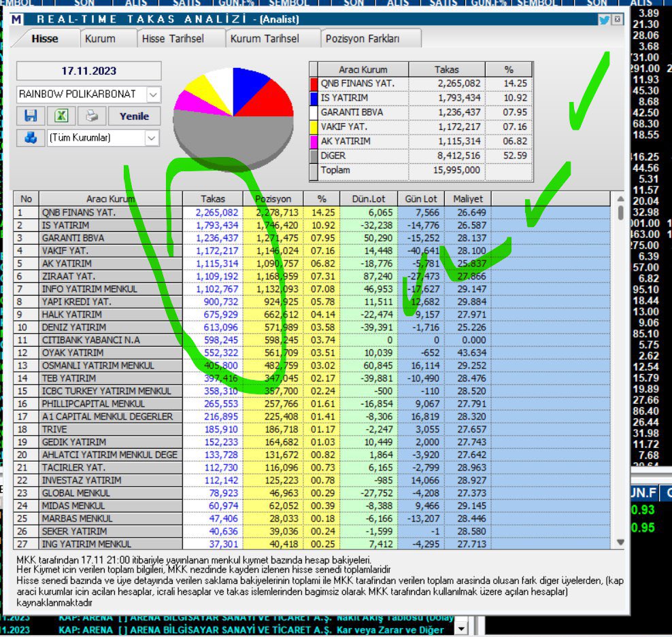
Task: Open the (Tüm Kurumlar) dropdown
Action: coord(151,138)
